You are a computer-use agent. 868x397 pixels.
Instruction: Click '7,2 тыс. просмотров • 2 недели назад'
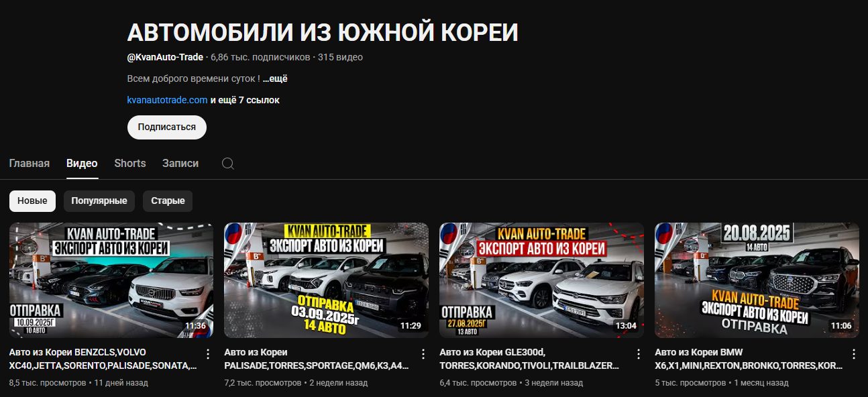tap(296, 383)
